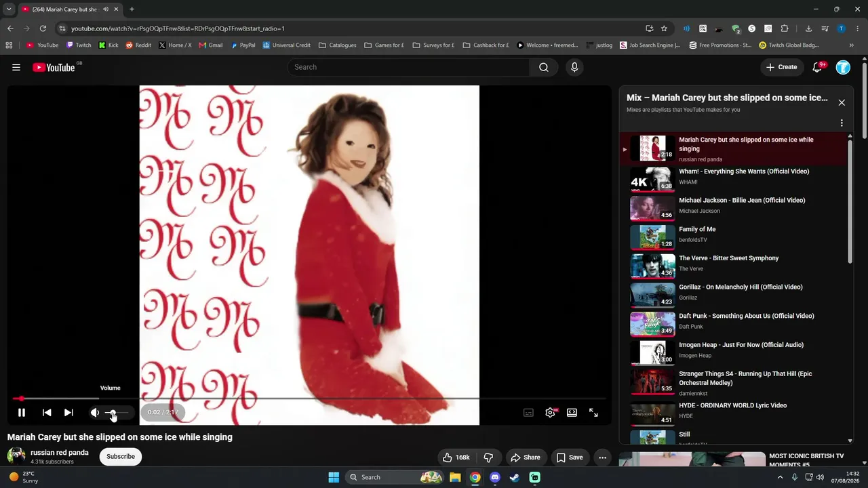Screen dimensions: 868x488
Task: Open Gorillaz On Melancholy Hill thumbnail
Action: (x=652, y=294)
